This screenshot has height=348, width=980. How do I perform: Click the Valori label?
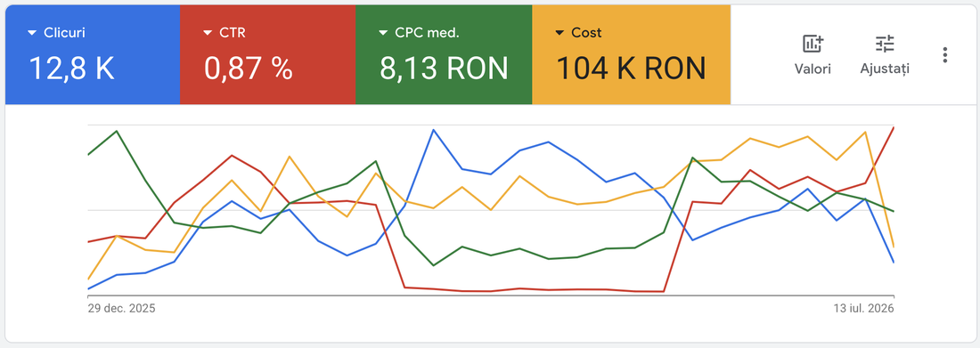click(x=813, y=69)
